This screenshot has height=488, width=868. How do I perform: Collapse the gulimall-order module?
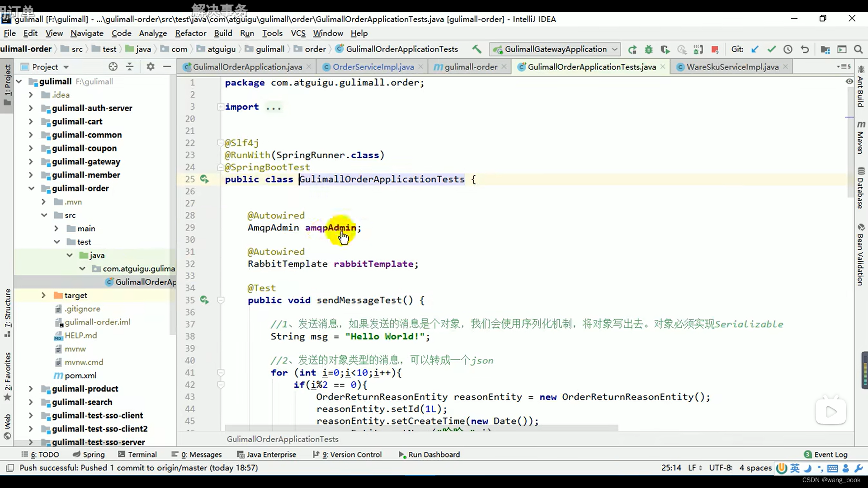point(31,188)
